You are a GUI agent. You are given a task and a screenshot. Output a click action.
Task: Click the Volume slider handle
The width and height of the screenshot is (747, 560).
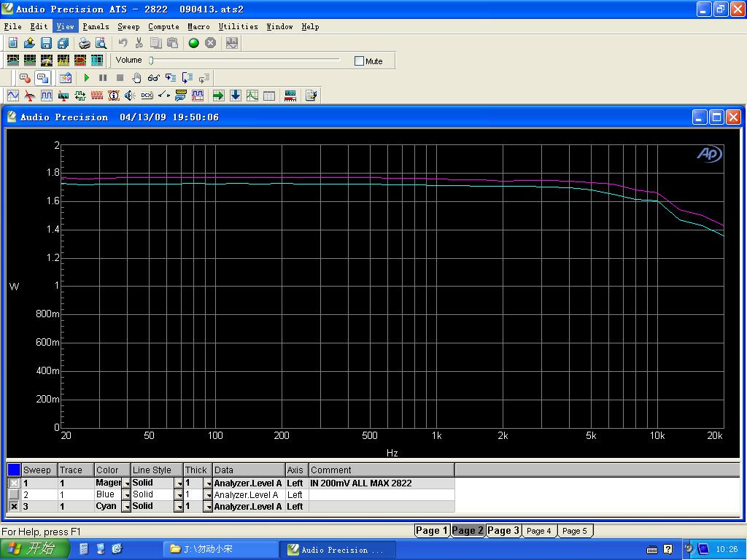(151, 61)
